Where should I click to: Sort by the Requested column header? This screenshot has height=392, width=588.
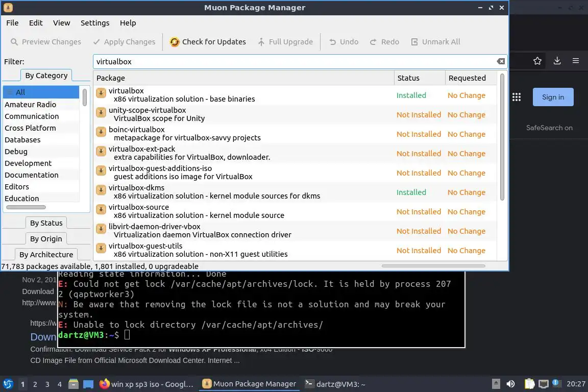[x=471, y=78]
